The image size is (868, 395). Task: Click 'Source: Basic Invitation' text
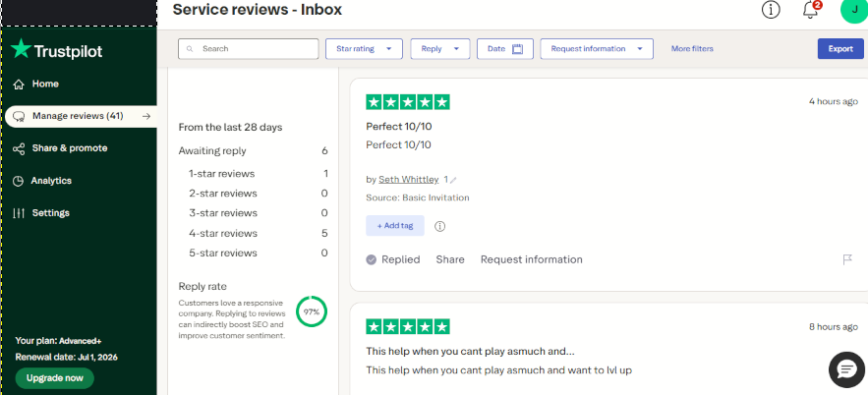point(418,198)
